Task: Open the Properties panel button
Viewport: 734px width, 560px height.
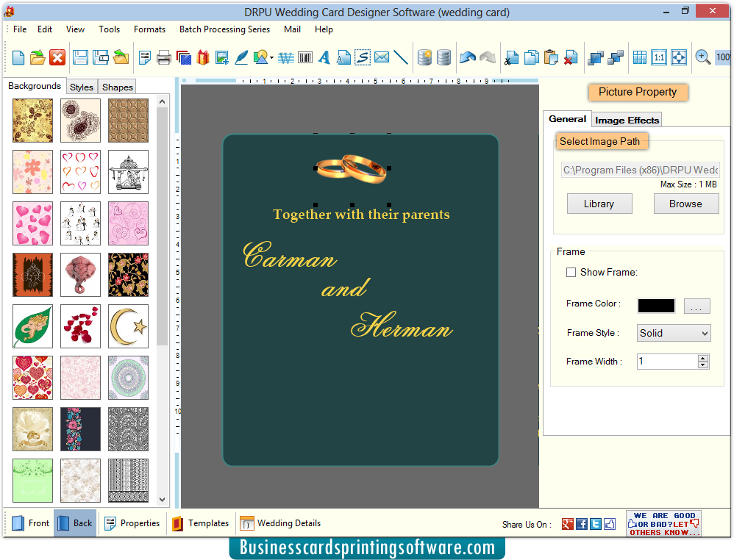Action: 132,523
